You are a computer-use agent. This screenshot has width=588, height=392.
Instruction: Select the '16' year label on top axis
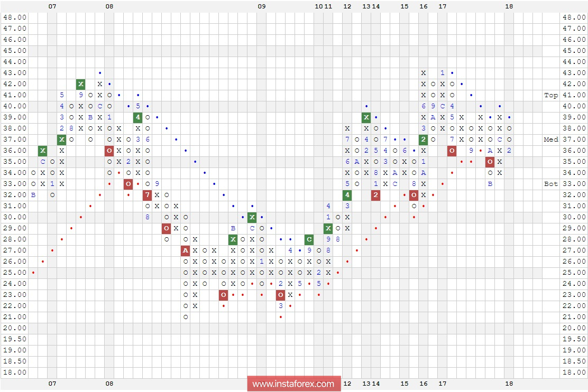424,6
